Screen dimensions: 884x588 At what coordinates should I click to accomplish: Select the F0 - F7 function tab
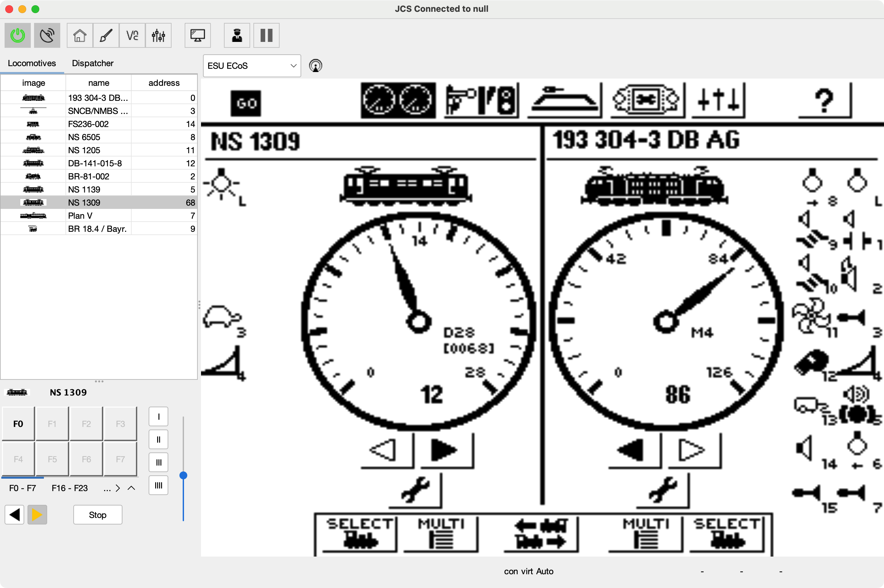click(x=23, y=488)
